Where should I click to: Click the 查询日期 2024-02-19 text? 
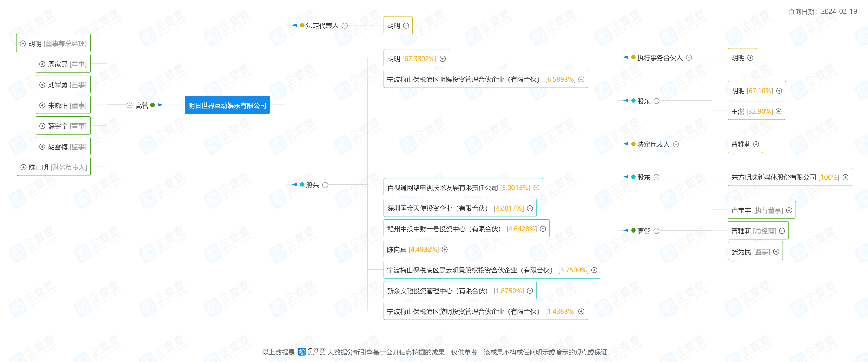tap(822, 11)
